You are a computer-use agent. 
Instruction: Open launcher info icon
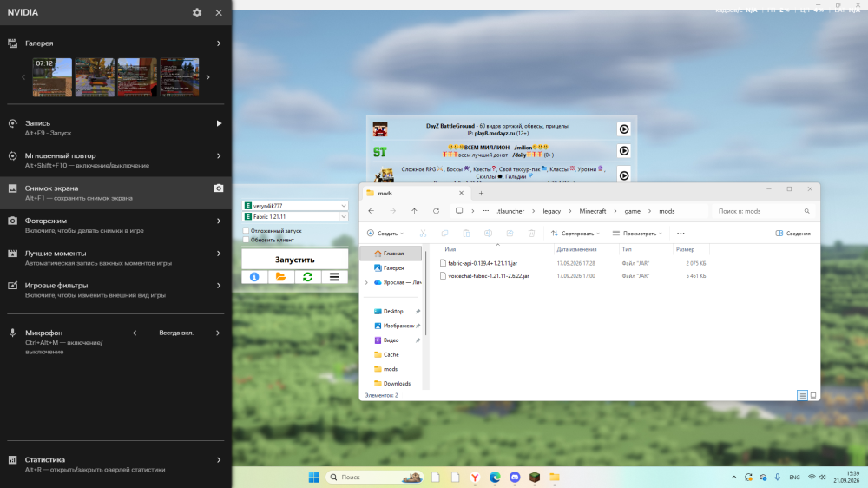[x=254, y=277]
